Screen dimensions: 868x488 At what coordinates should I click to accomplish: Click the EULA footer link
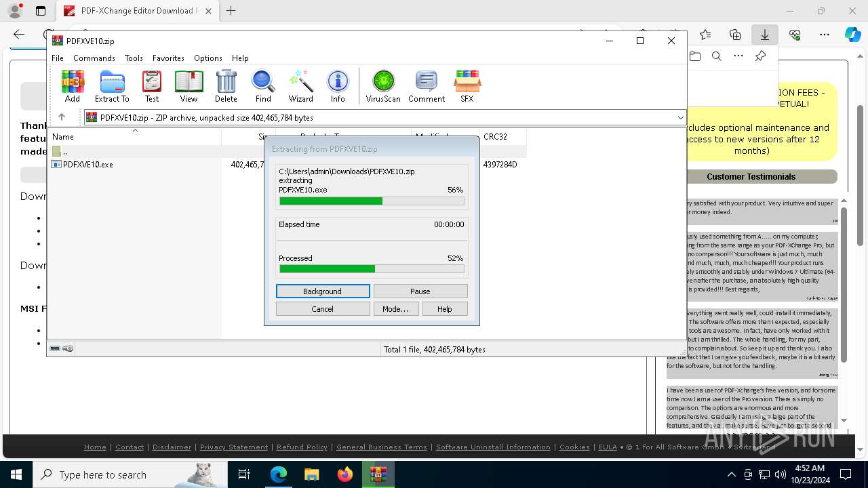(x=608, y=447)
